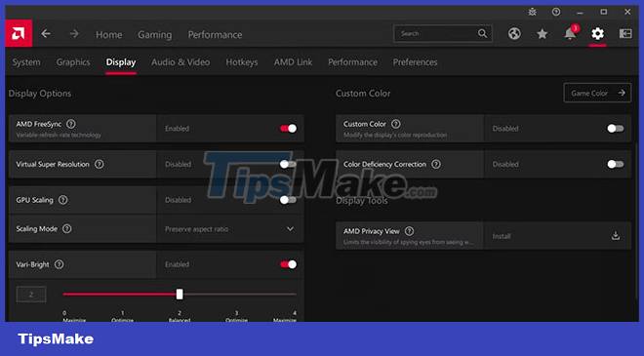644x356 pixels.
Task: Click the Vari-Bright slider label 3
Action: pyautogui.click(x=236, y=313)
